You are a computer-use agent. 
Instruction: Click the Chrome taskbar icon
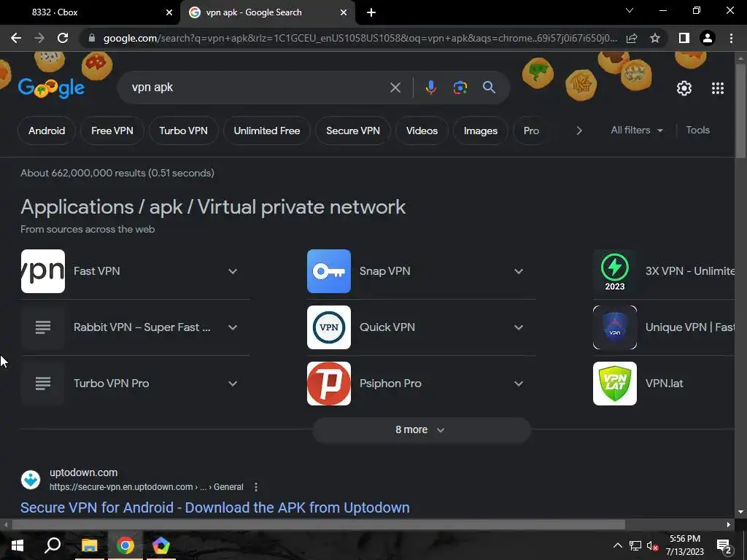click(x=125, y=545)
